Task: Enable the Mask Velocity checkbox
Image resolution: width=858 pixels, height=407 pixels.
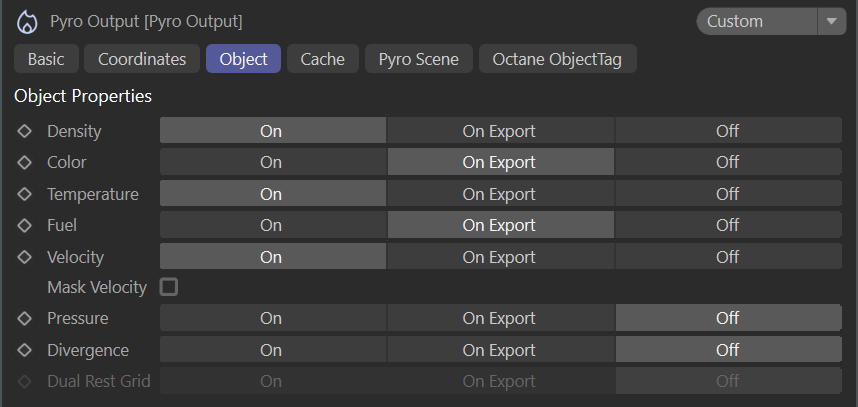Action: point(169,287)
